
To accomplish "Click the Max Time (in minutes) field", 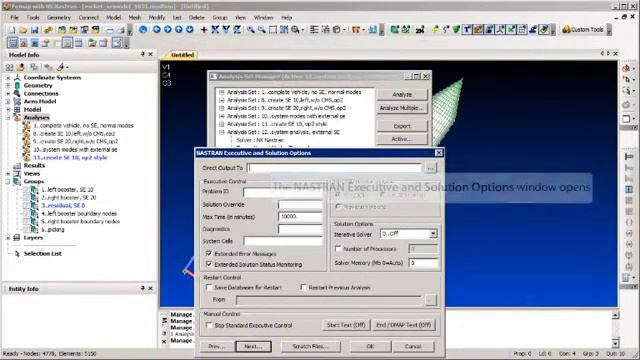I will [300, 217].
